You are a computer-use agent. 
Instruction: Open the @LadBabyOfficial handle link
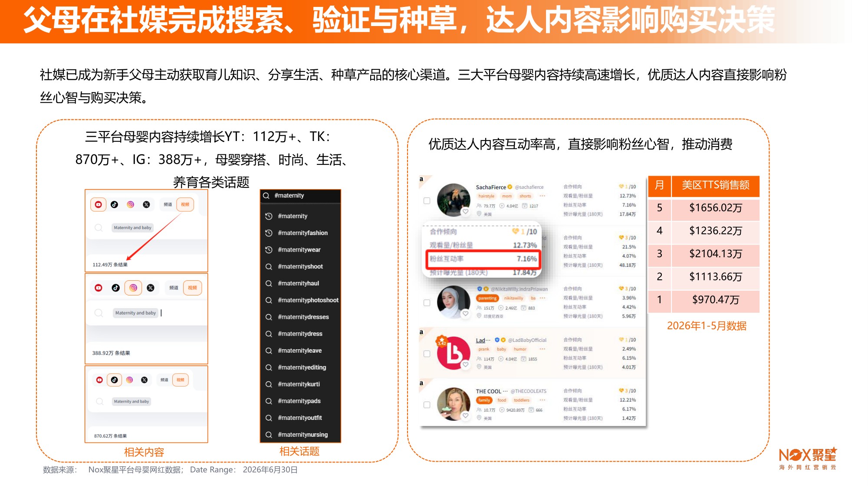click(527, 340)
